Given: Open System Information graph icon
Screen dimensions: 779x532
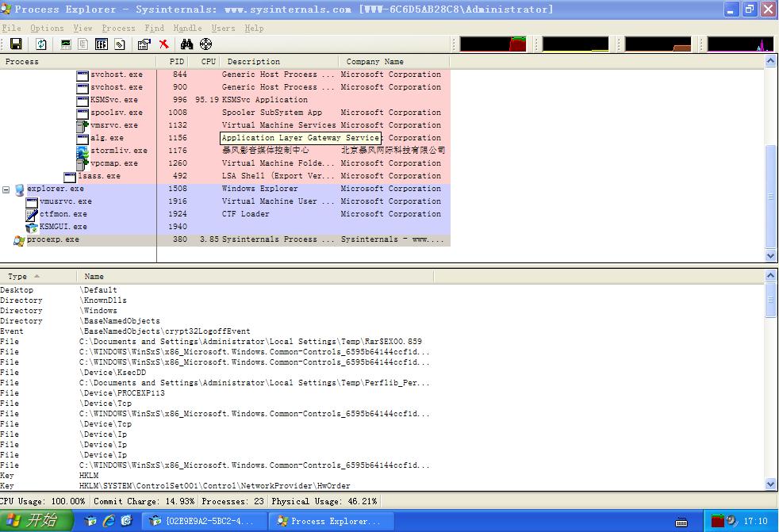Looking at the screenshot, I should (x=66, y=44).
